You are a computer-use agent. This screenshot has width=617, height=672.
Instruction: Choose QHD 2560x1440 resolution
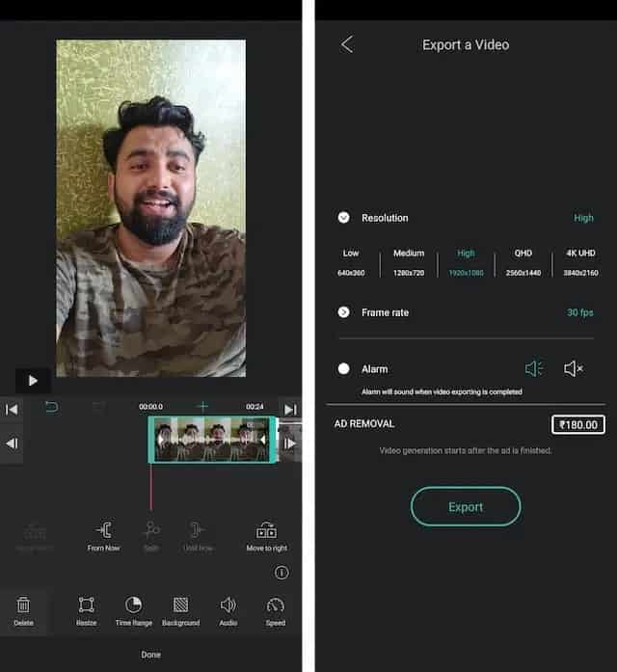523,262
